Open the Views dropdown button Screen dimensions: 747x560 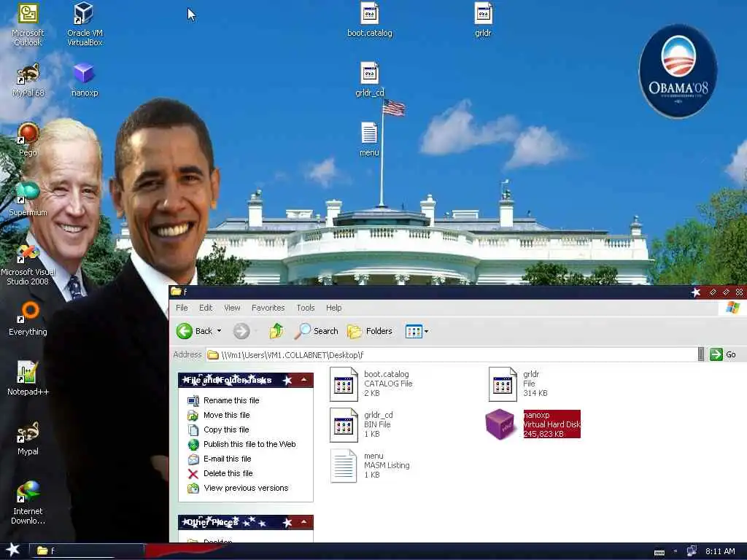[417, 331]
